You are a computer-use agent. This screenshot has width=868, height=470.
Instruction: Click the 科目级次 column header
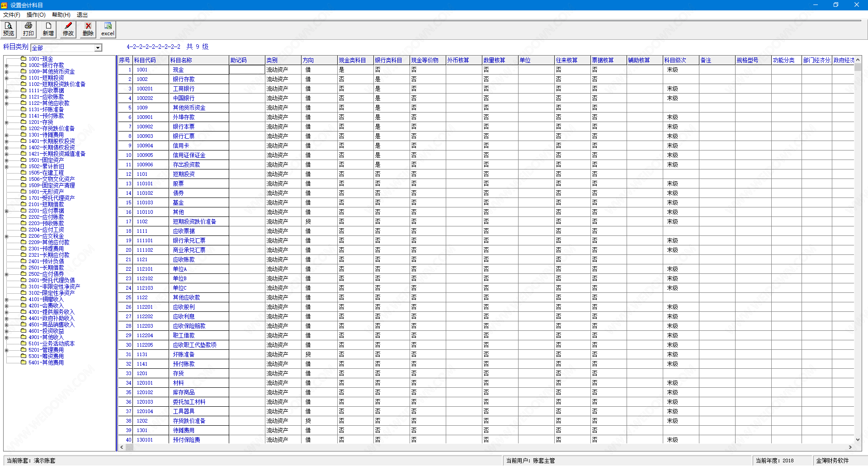click(681, 60)
